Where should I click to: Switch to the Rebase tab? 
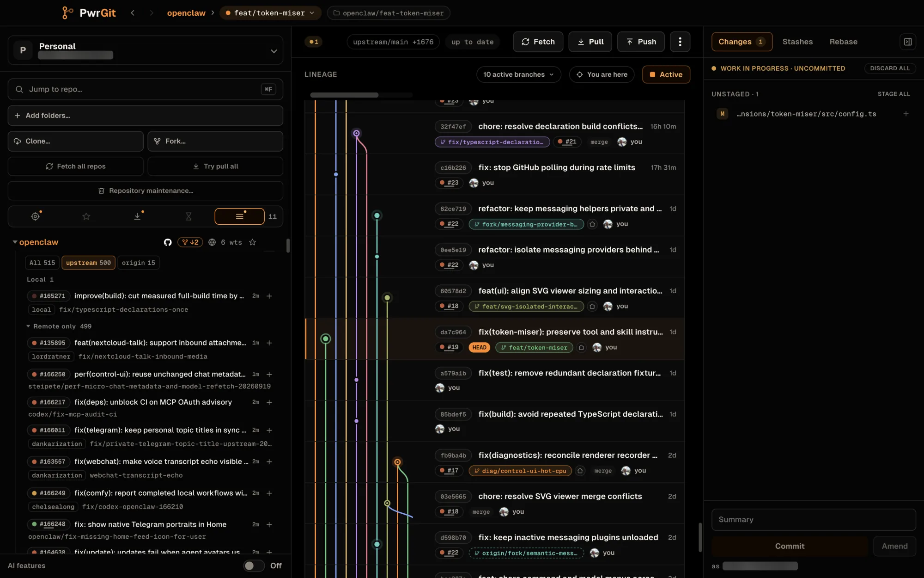click(x=843, y=42)
